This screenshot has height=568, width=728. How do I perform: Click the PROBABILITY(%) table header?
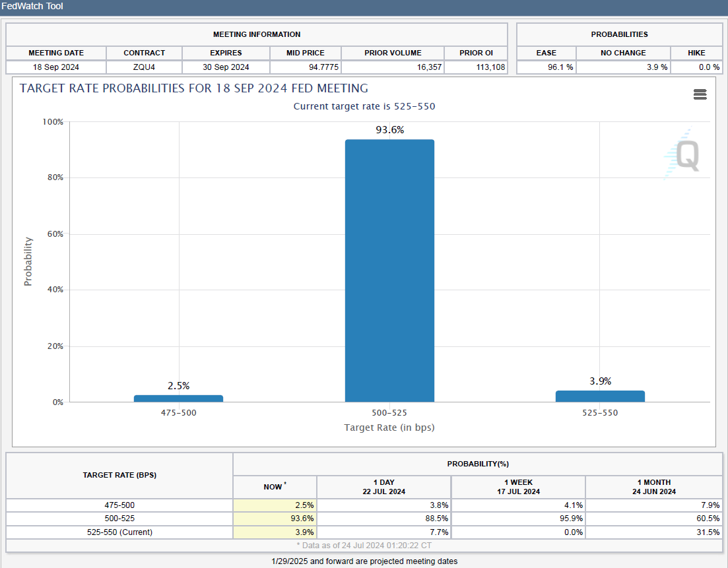click(478, 464)
